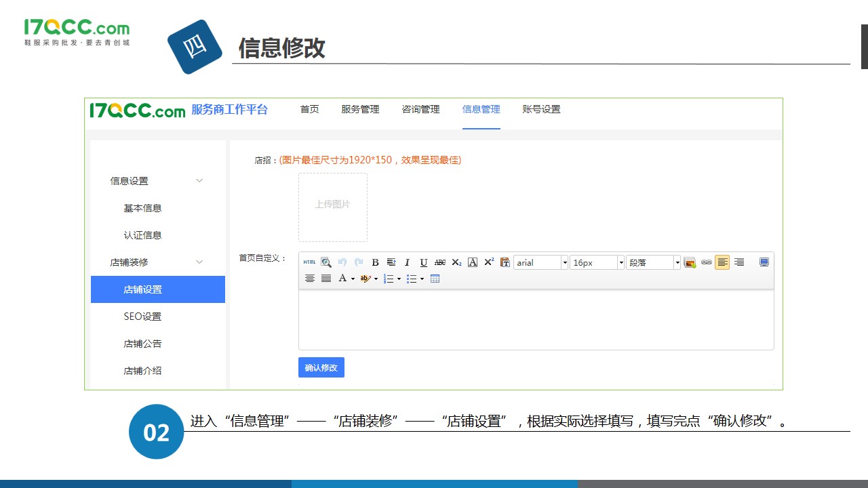Open 店铺公告 in the sidebar
868x488 pixels.
coord(142,344)
